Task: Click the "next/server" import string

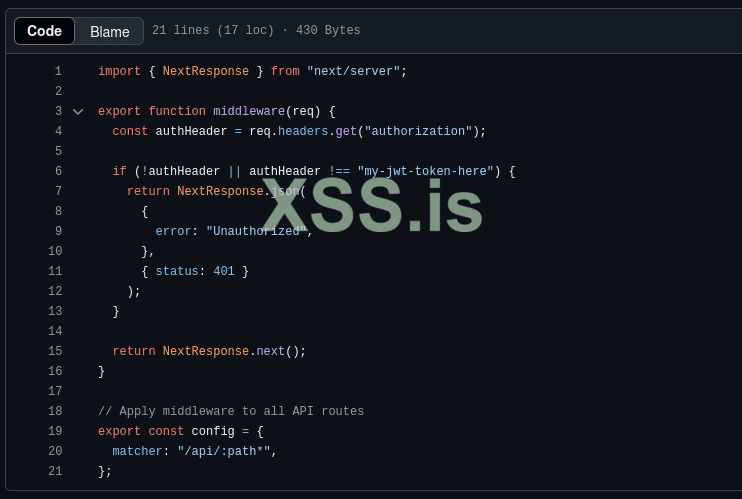Action: tap(353, 71)
